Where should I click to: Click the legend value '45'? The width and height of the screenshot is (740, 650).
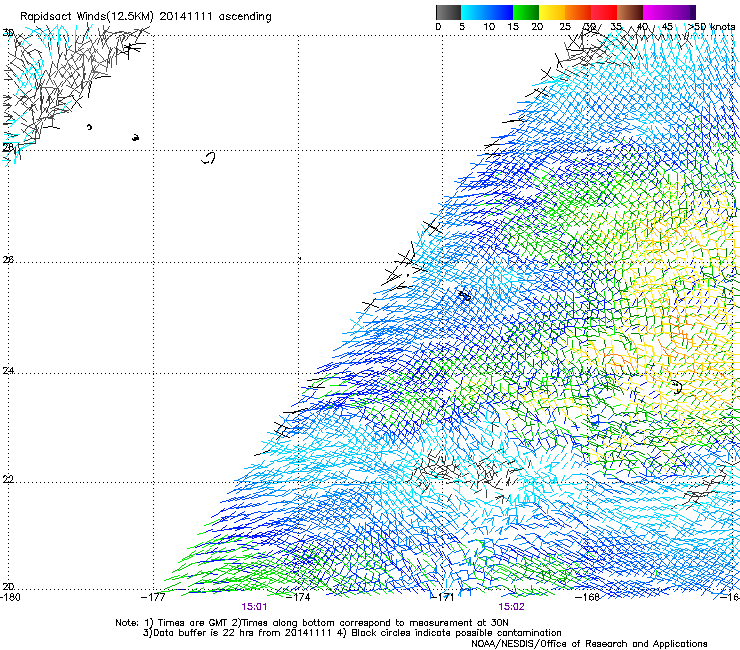point(667,27)
